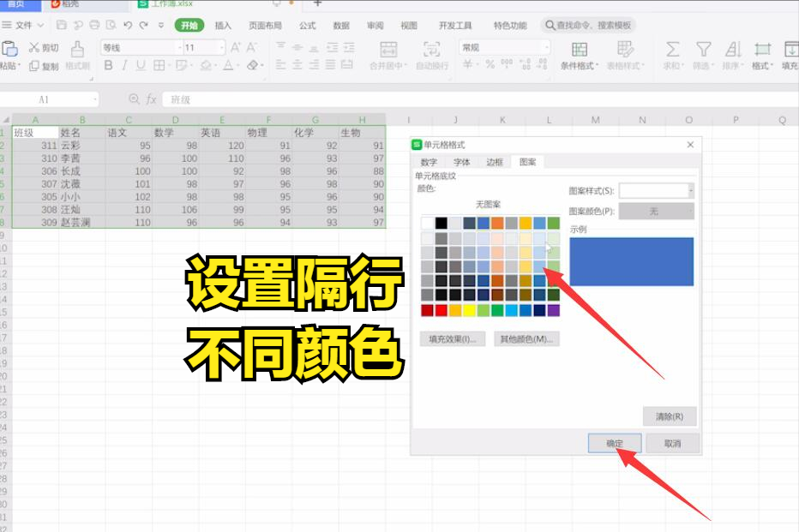Toggle Bold formatting
Screen dimensions: 799x532
(x=108, y=65)
